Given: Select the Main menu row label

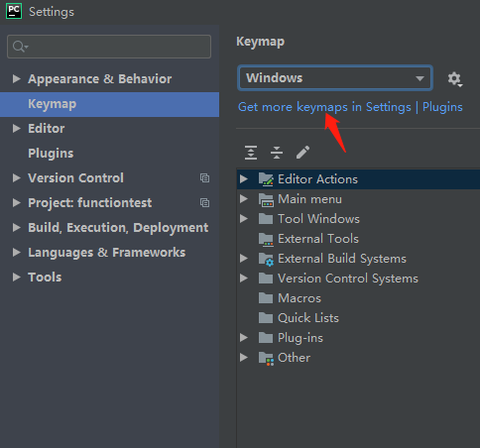Looking at the screenshot, I should point(309,199).
